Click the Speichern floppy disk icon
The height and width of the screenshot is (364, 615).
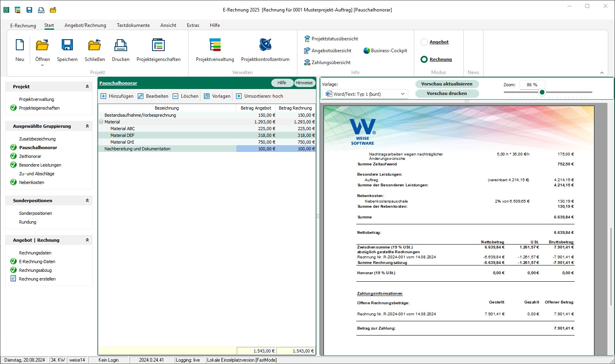[x=67, y=45]
